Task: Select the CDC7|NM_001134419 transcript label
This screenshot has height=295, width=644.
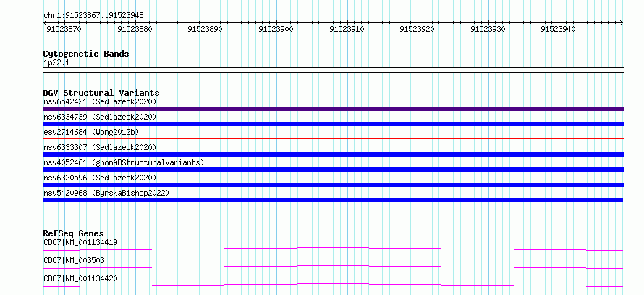Action: point(80,242)
